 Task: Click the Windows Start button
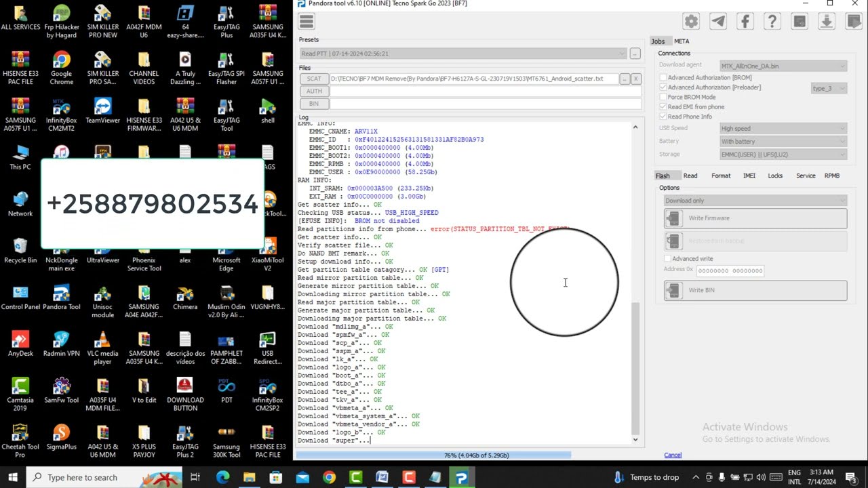pyautogui.click(x=13, y=477)
